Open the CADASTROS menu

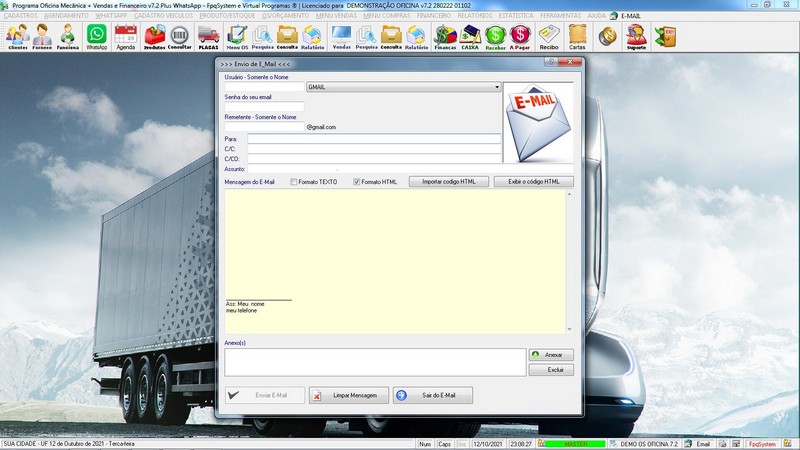point(20,16)
